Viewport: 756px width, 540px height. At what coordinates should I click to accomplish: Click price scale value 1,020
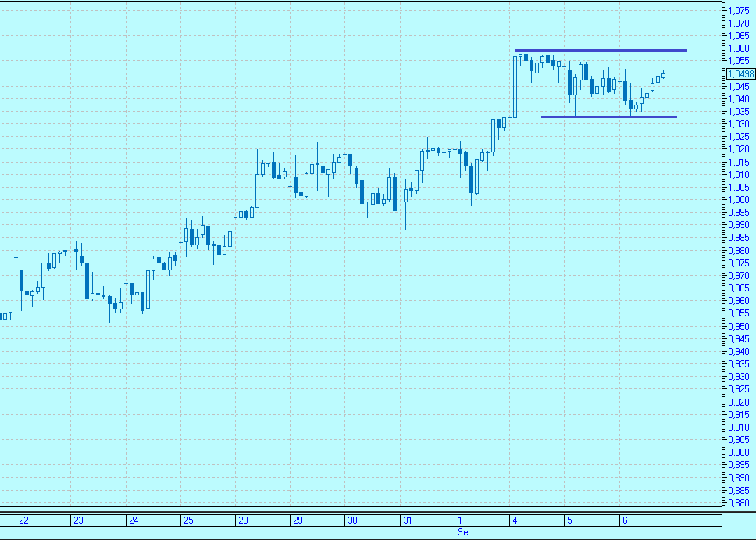739,149
